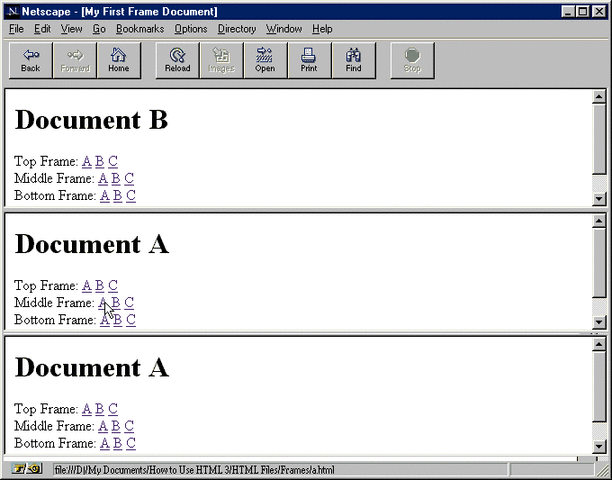Open the Help menu
Viewport: 612px width, 480px height.
322,29
